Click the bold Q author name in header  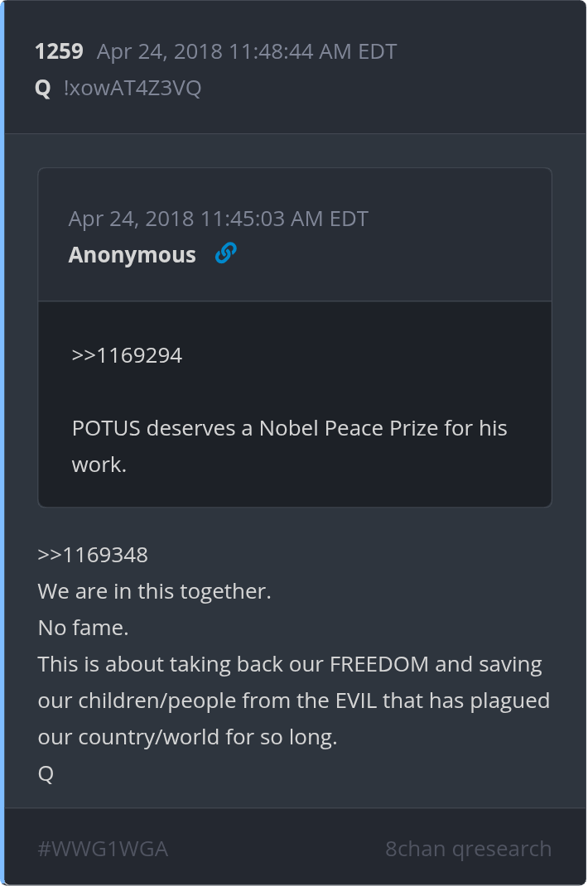click(43, 88)
